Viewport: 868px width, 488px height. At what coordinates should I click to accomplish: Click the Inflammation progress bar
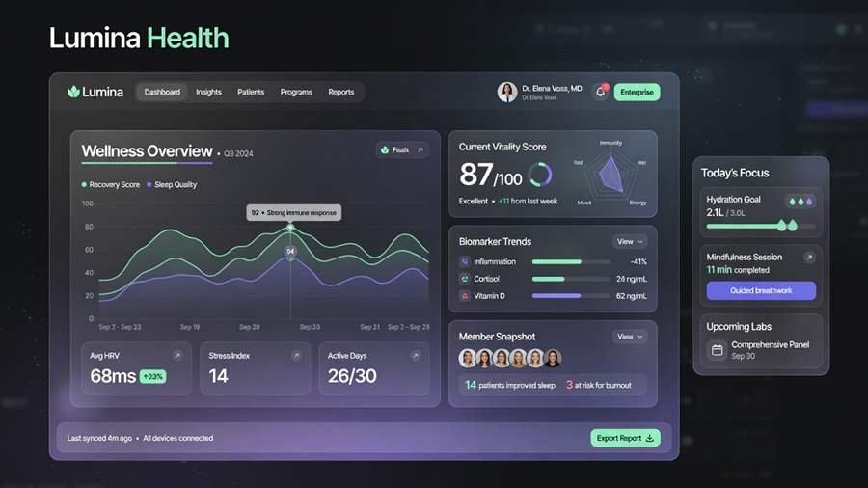[x=570, y=261]
